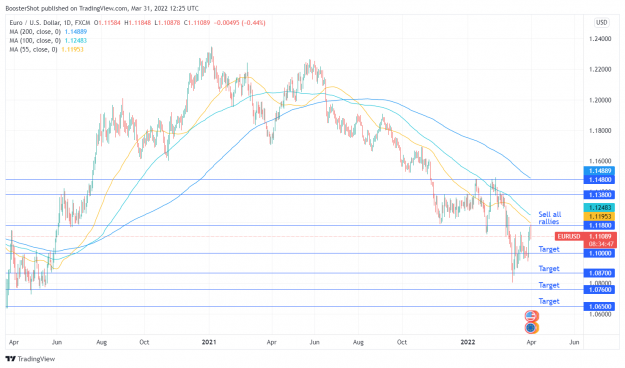
Task: Select the Target label above the 1.06500 line
Action: click(x=549, y=301)
